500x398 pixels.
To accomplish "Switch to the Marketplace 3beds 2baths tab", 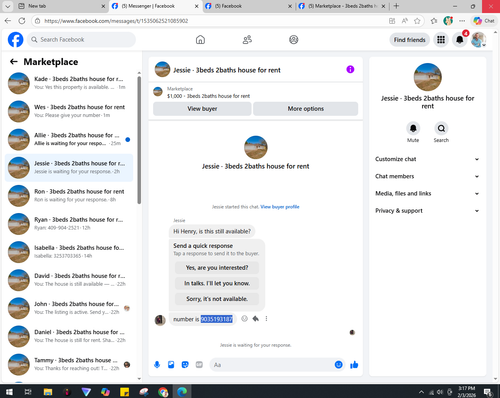I will (x=342, y=6).
